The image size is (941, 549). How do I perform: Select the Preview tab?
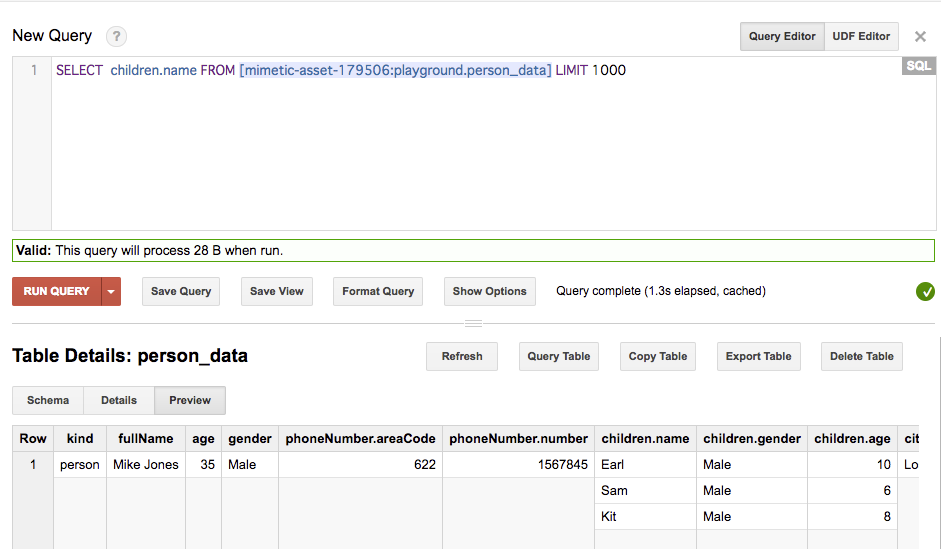click(x=190, y=400)
